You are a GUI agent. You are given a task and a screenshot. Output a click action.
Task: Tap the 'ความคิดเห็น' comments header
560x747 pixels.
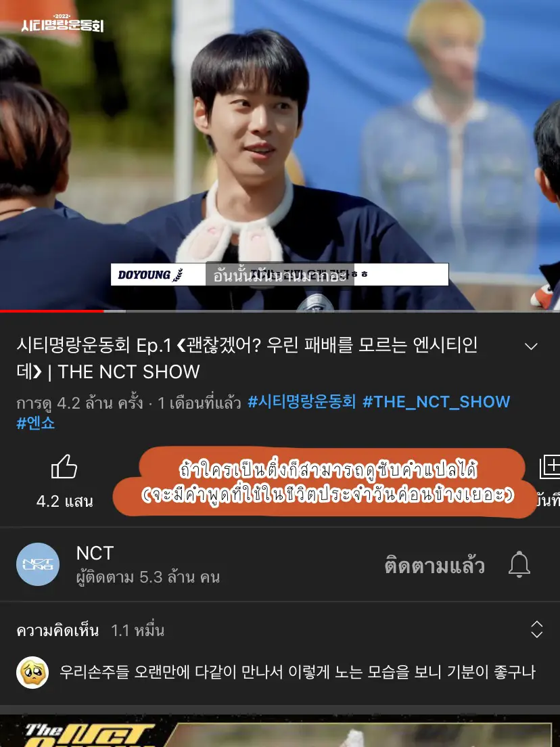point(57,631)
